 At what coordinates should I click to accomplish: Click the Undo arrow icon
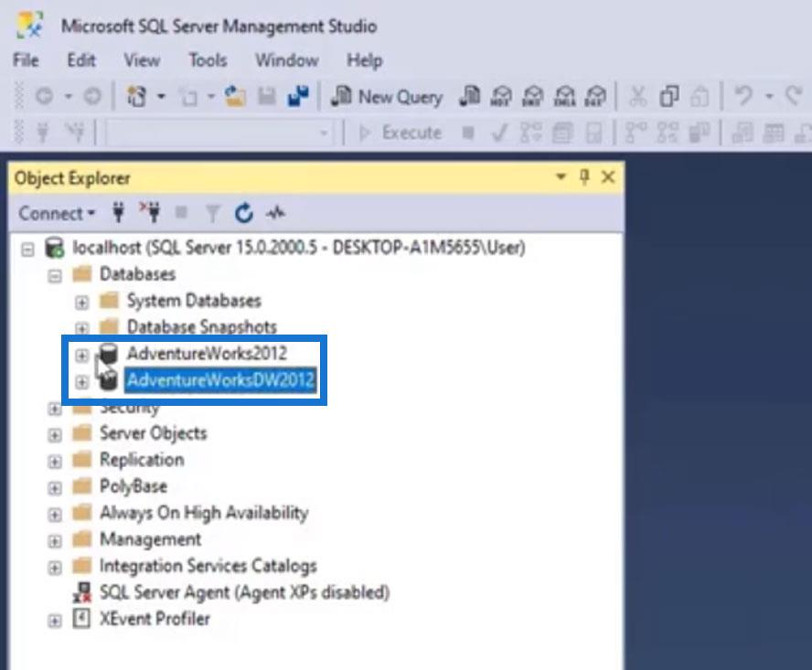(x=743, y=96)
